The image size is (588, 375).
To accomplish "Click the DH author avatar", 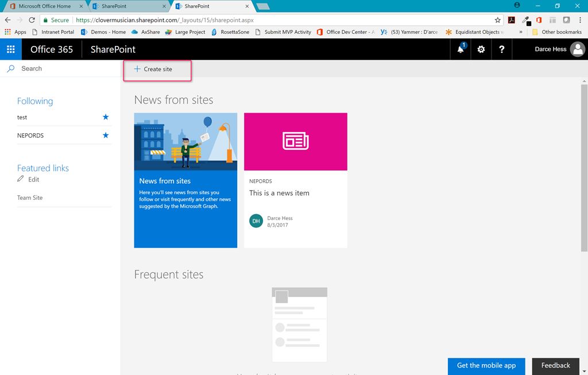I will point(256,221).
